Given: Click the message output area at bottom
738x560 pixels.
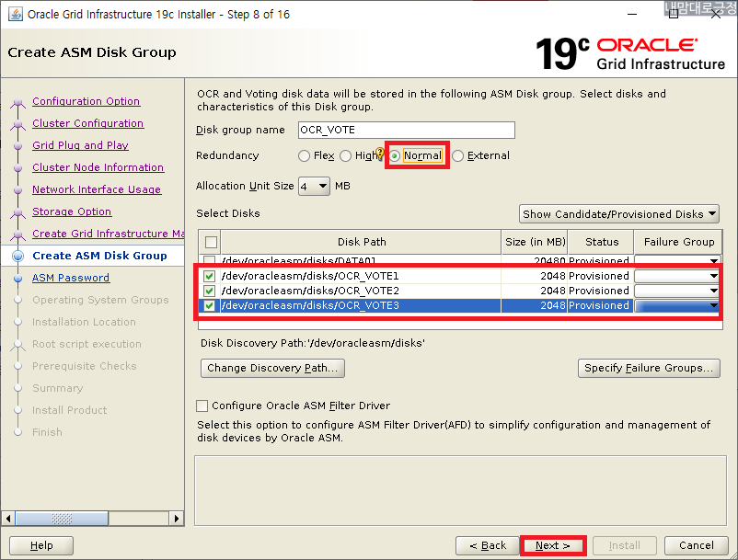Looking at the screenshot, I should click(x=460, y=490).
